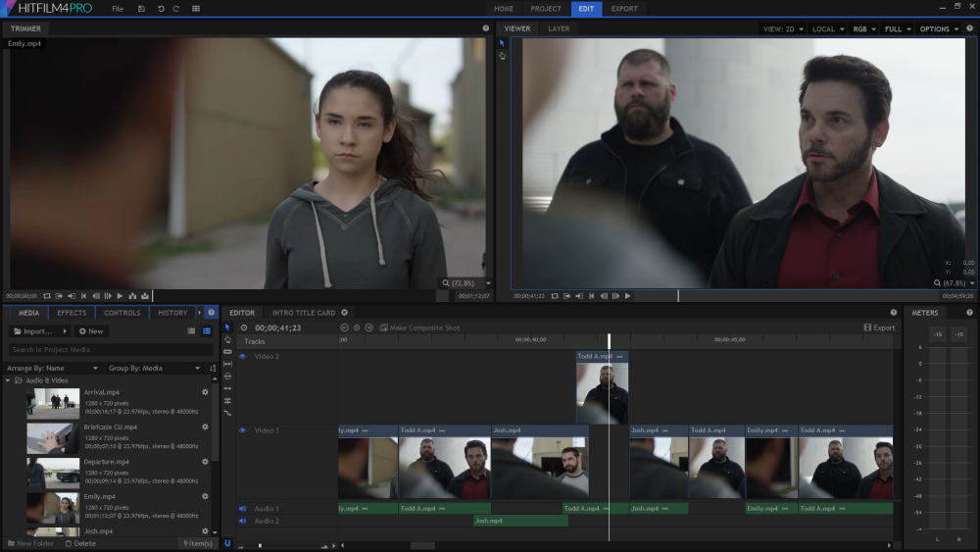
Task: Undo last action in top bar
Action: click(x=161, y=9)
